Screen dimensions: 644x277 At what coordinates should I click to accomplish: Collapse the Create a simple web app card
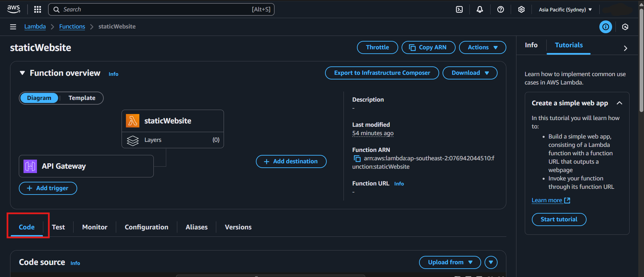(619, 103)
